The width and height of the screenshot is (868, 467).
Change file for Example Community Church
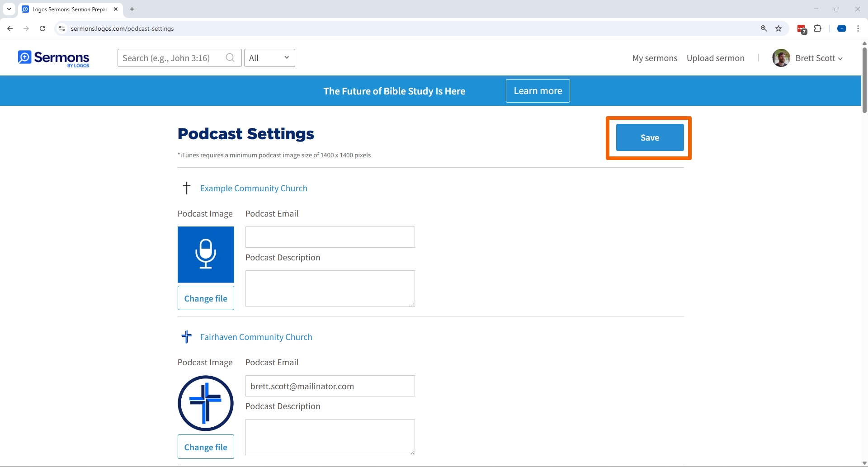206,298
